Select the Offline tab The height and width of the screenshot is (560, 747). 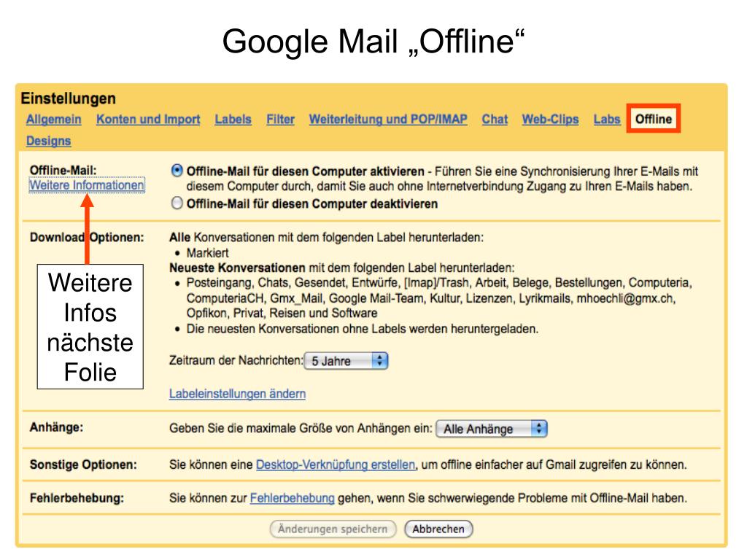pos(653,119)
